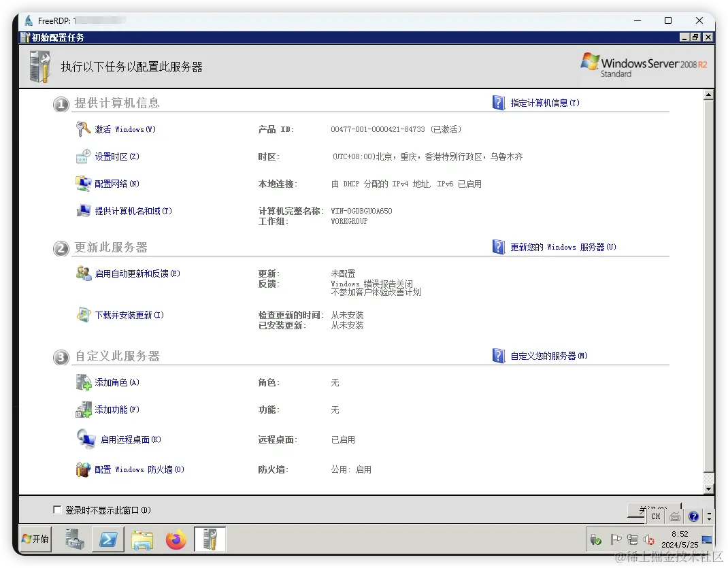
Task: Click the scrollbar down arrow
Action: coord(708,488)
